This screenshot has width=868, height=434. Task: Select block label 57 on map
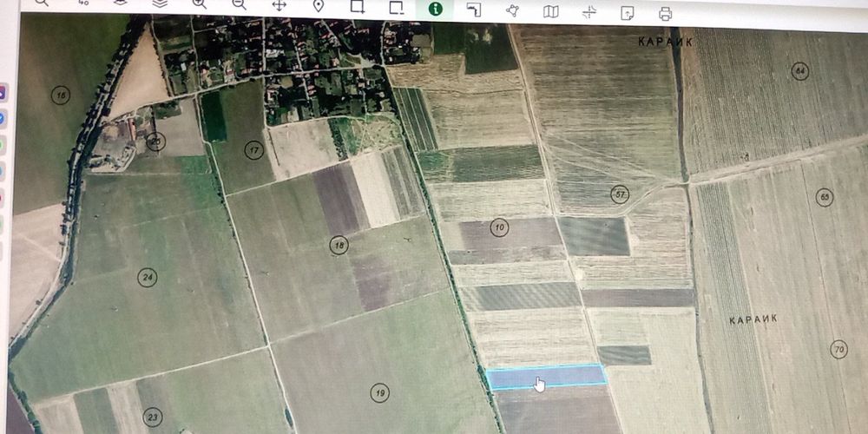[620, 194]
